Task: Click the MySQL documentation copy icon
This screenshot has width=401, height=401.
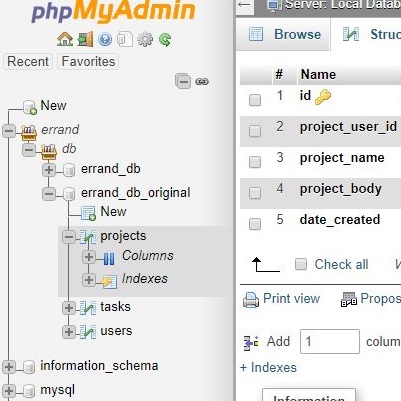Action: [125, 40]
